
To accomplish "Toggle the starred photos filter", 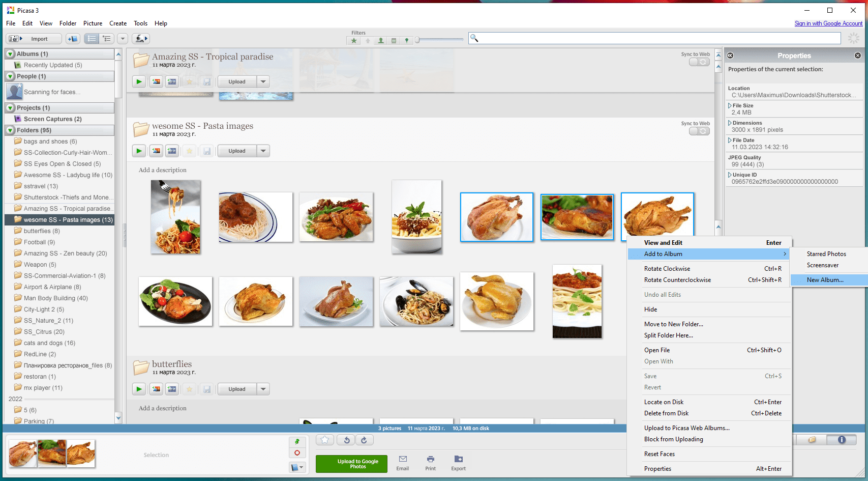I will (x=354, y=41).
